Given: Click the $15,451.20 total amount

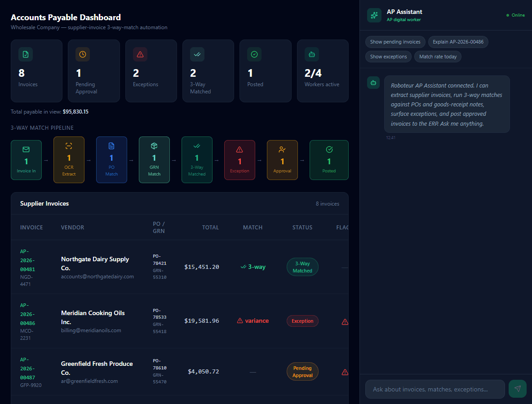Looking at the screenshot, I should 202,267.
